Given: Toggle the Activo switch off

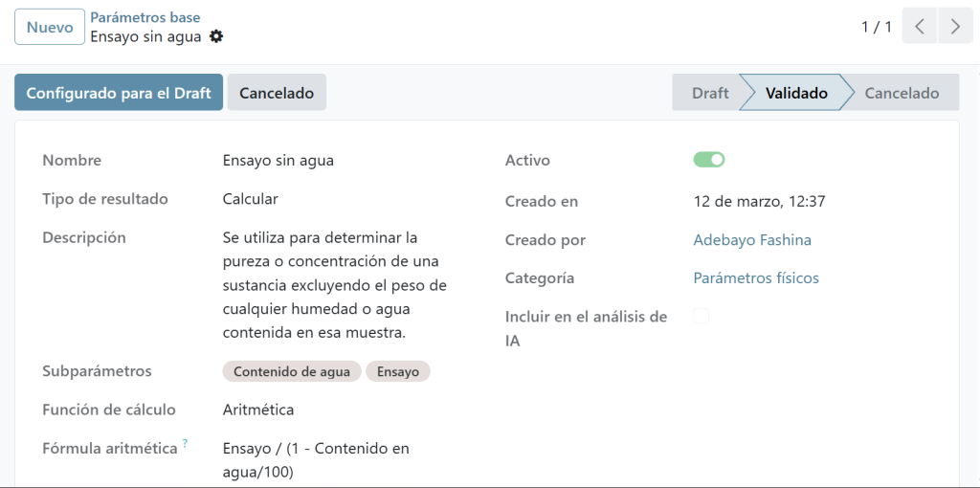Looking at the screenshot, I should click(x=709, y=160).
